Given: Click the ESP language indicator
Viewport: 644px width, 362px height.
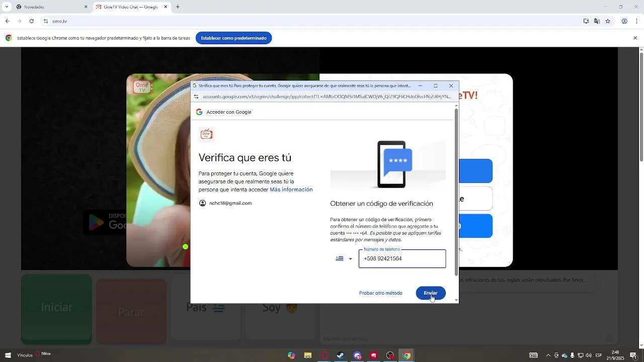Looking at the screenshot, I should coord(599,355).
